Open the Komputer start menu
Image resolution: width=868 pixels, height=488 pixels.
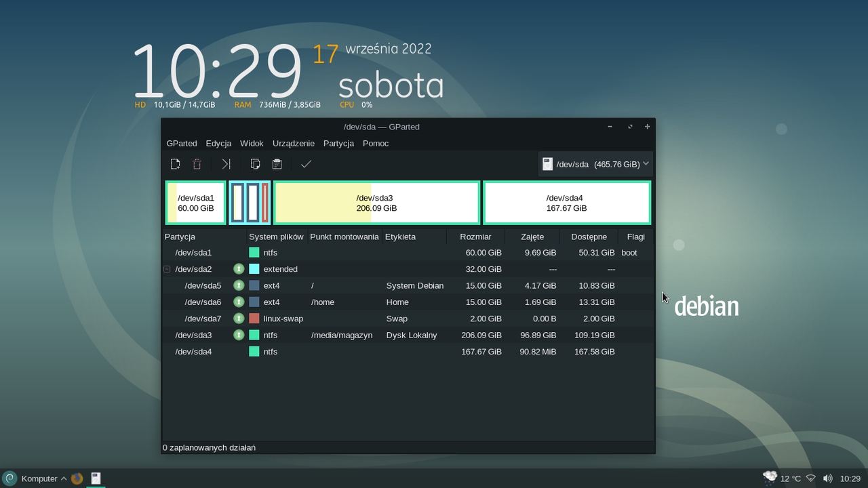pos(39,479)
